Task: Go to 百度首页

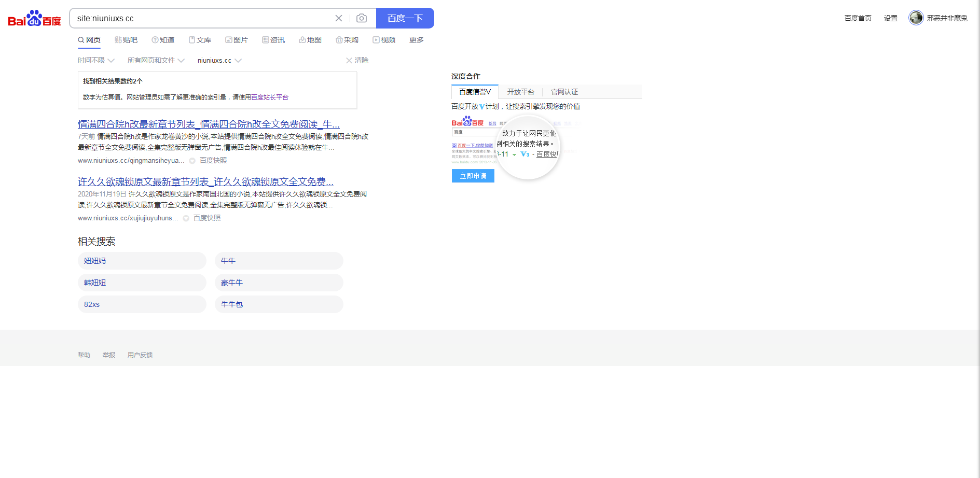Action: click(858, 18)
